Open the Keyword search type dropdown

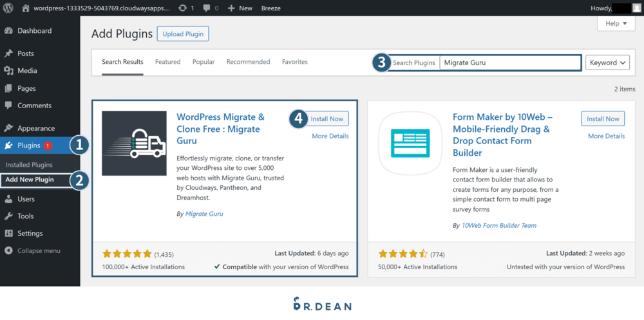(607, 63)
